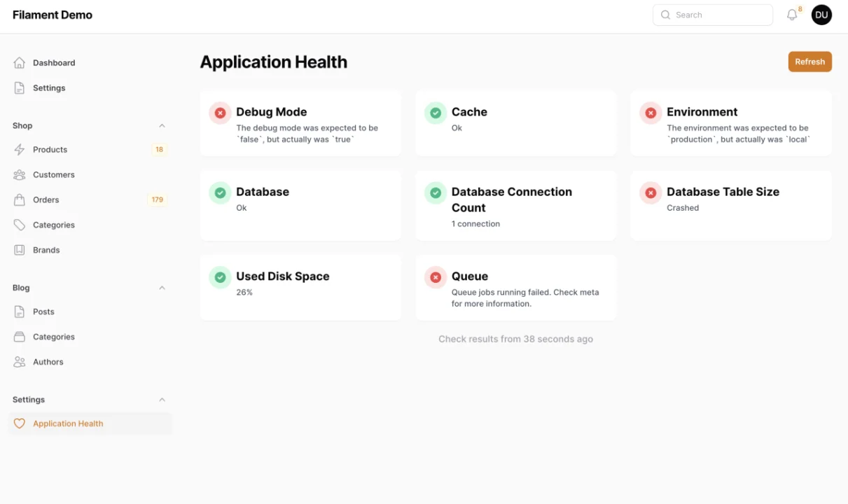The width and height of the screenshot is (848, 504).
Task: Click the Products lightning icon
Action: (20, 149)
